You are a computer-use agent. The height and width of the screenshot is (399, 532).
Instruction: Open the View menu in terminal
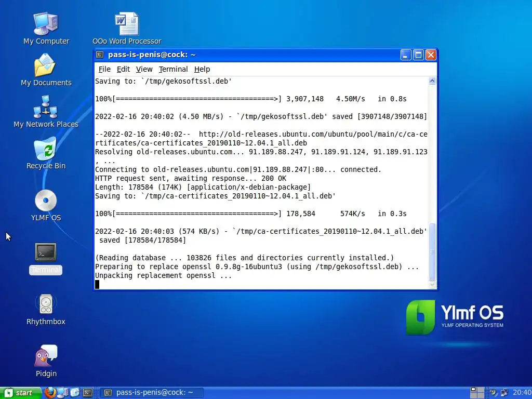pyautogui.click(x=144, y=69)
